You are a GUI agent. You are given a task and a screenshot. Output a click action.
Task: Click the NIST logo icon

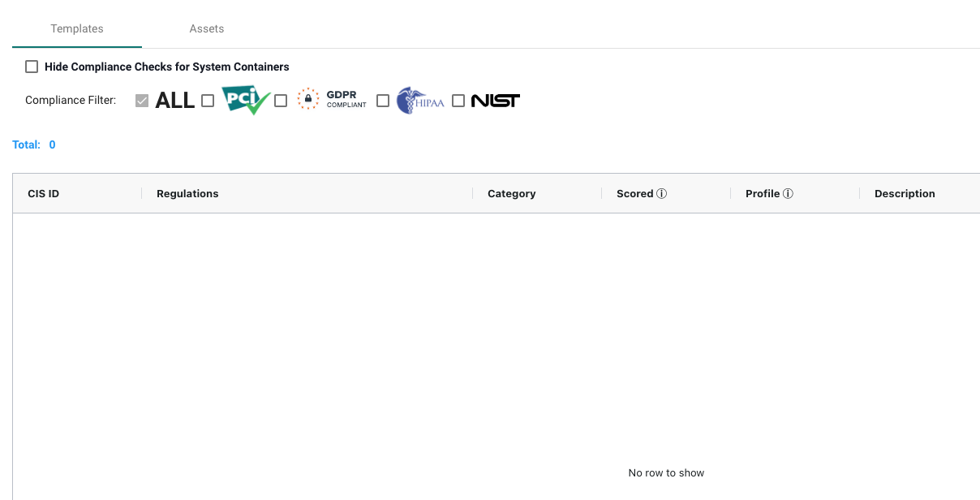495,100
